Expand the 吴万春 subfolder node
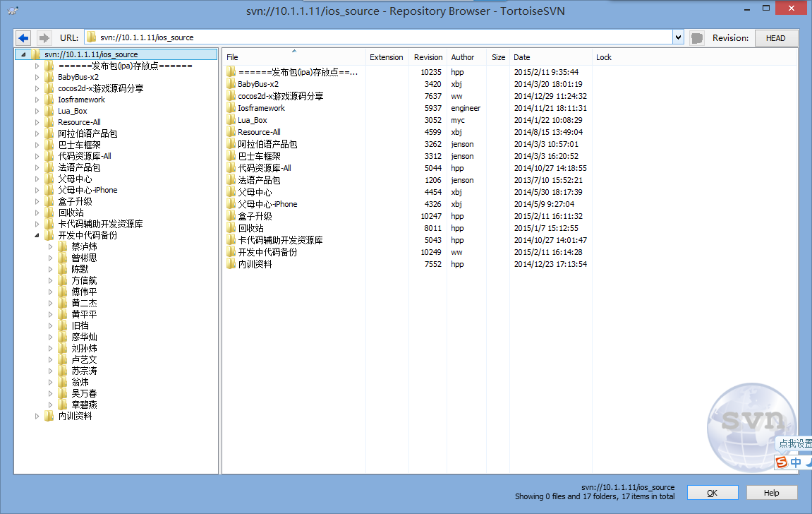The image size is (812, 514). 50,393
